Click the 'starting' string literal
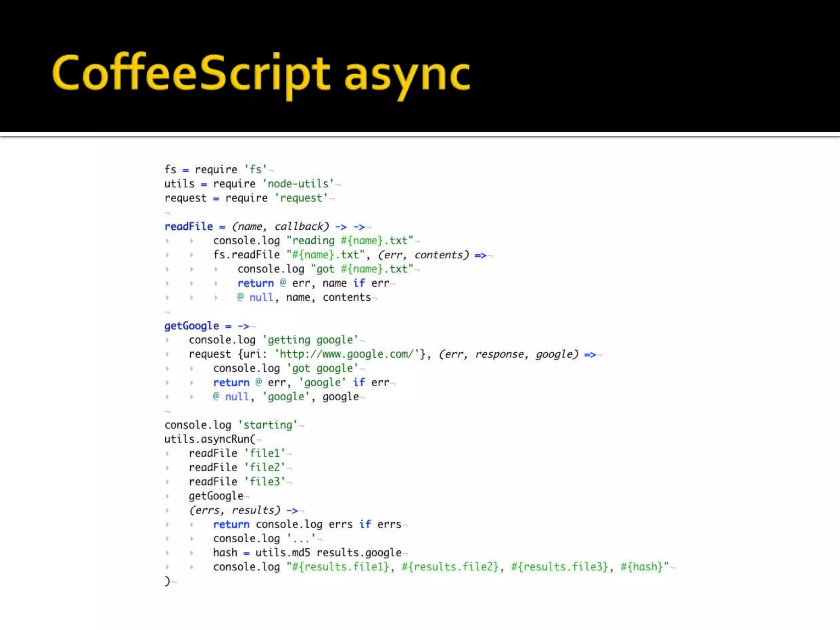 (x=267, y=425)
